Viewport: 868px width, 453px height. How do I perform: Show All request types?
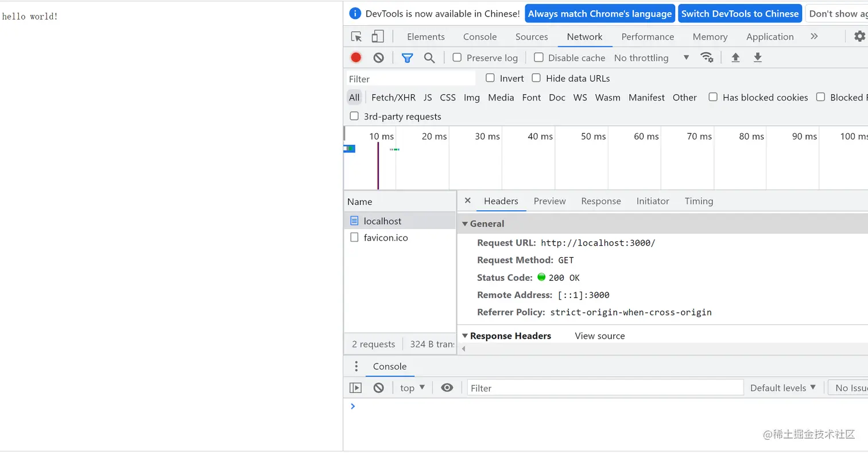coord(354,98)
